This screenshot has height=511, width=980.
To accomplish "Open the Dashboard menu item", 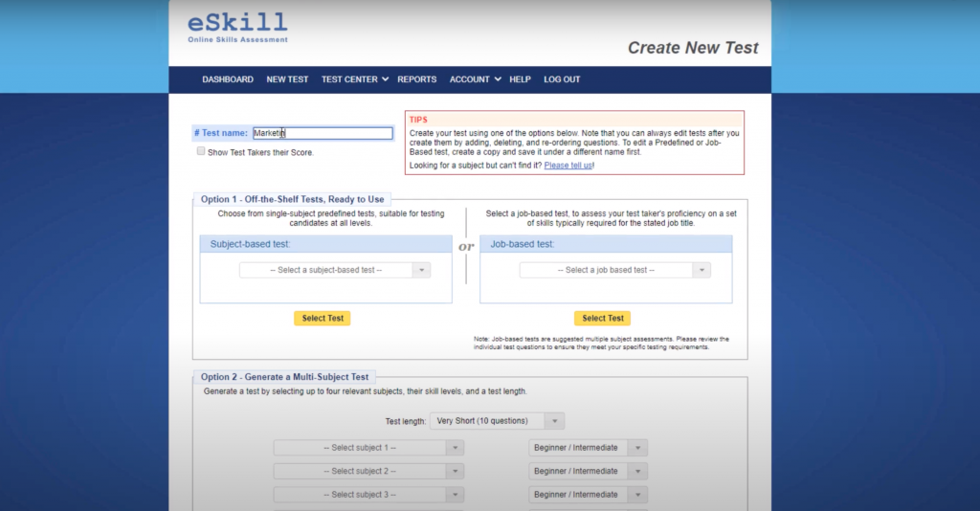I will point(228,79).
